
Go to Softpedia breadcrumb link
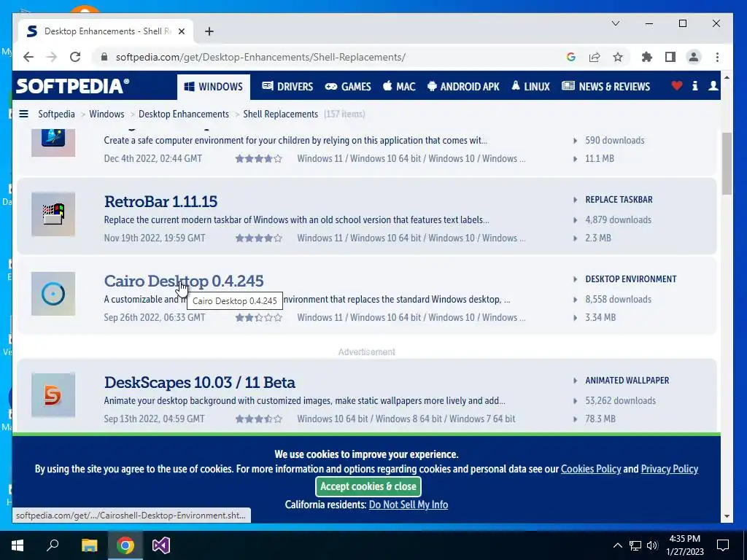pyautogui.click(x=56, y=114)
